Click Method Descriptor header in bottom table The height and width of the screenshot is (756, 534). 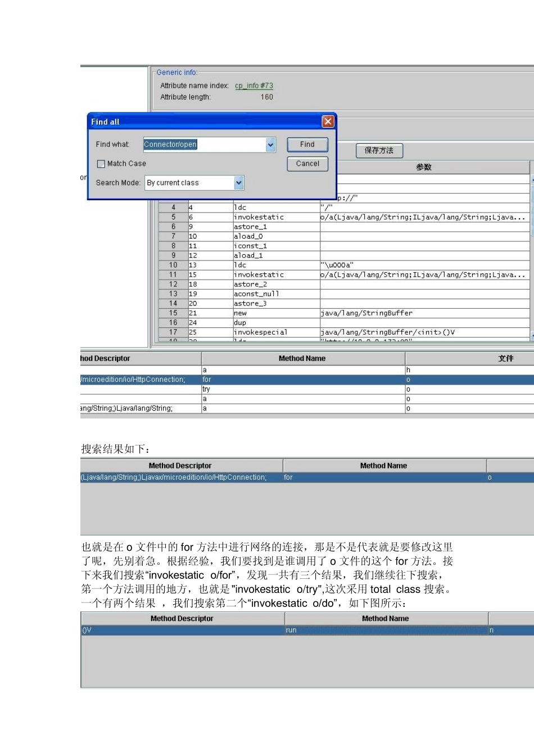coord(183,619)
